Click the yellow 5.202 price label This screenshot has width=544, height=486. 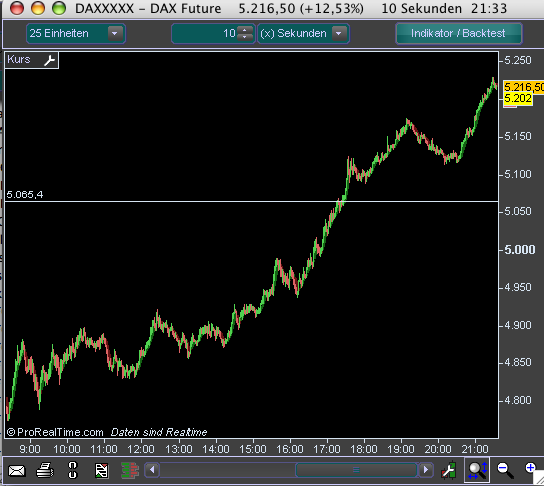pyautogui.click(x=518, y=99)
